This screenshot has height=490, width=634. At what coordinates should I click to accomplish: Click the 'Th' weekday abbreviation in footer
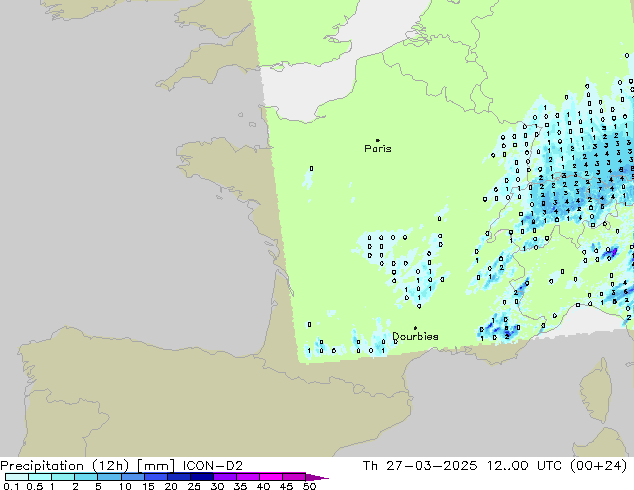click(x=370, y=466)
